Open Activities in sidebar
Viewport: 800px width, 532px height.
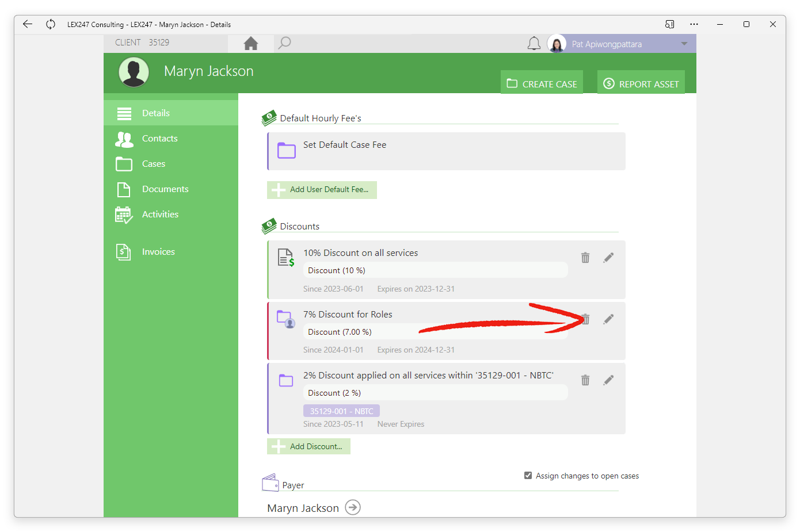pos(171,214)
